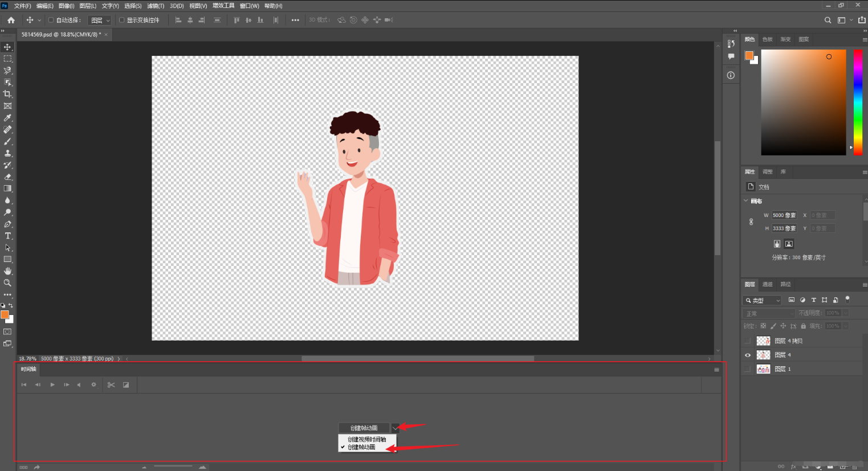This screenshot has height=471, width=868.
Task: Expand the arrow beside 创建帧动画 button
Action: [x=395, y=428]
